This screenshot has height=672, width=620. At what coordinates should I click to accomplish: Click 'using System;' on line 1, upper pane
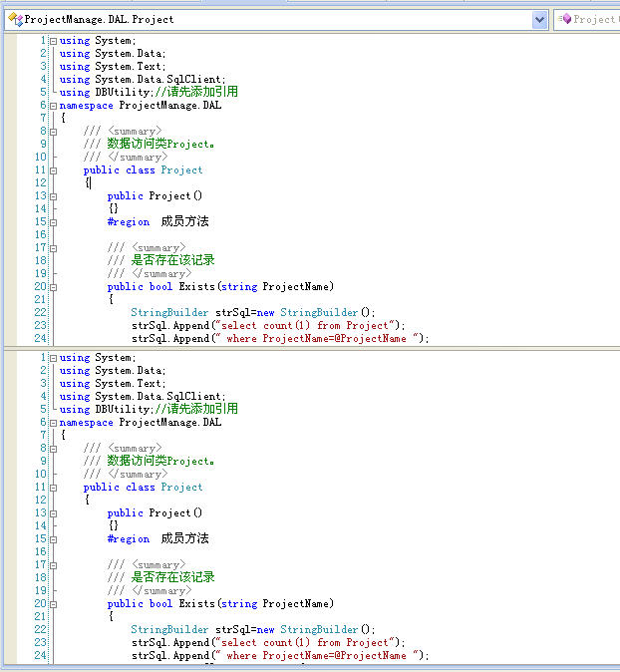point(98,41)
